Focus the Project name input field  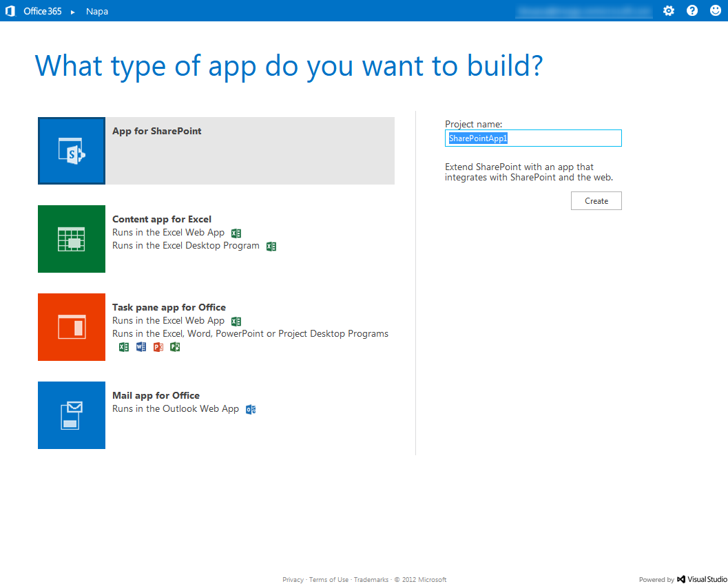[x=533, y=138]
